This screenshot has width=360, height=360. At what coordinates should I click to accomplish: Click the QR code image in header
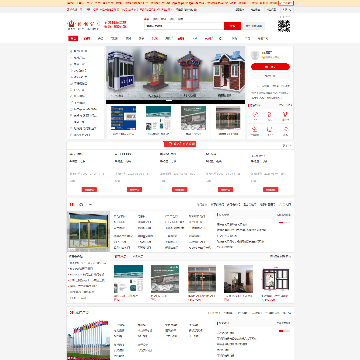[284, 26]
